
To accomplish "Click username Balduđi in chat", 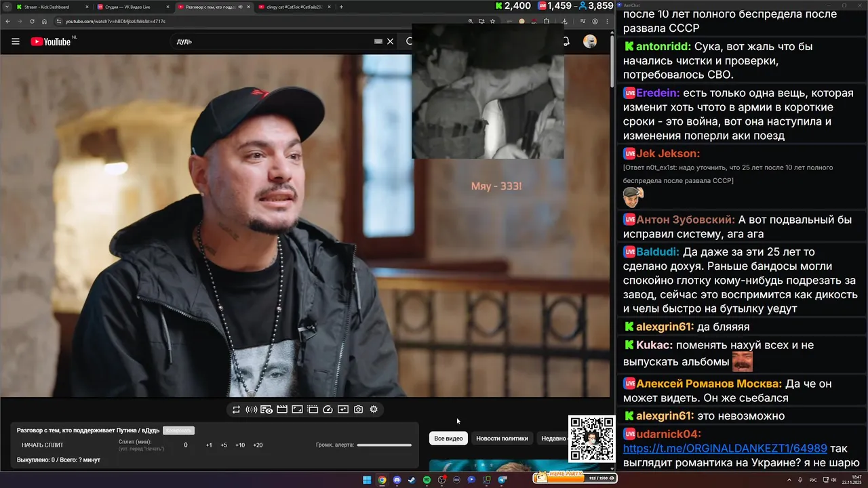I will pos(658,252).
